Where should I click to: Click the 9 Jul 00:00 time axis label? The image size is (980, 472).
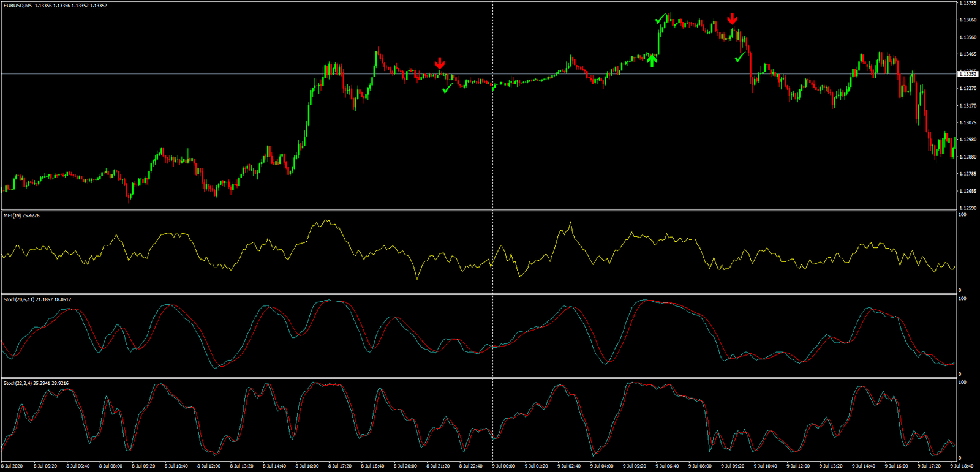[503, 466]
